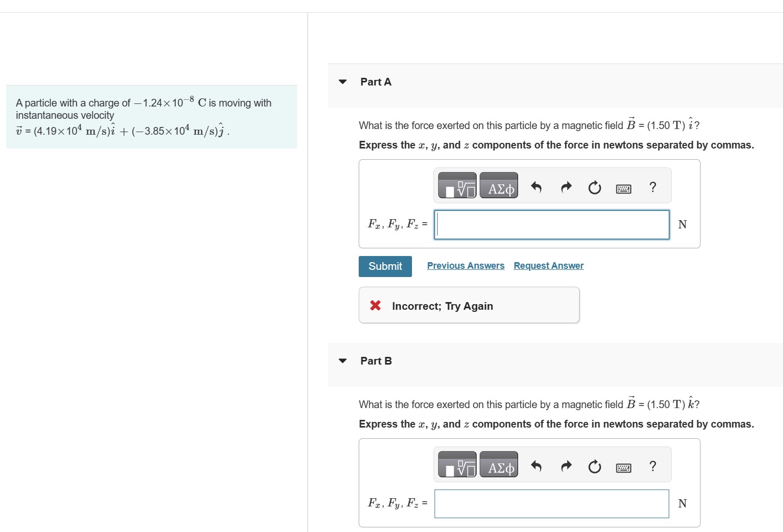Click the help question mark in Part A
Screen dimensions: 783x532
pos(652,187)
